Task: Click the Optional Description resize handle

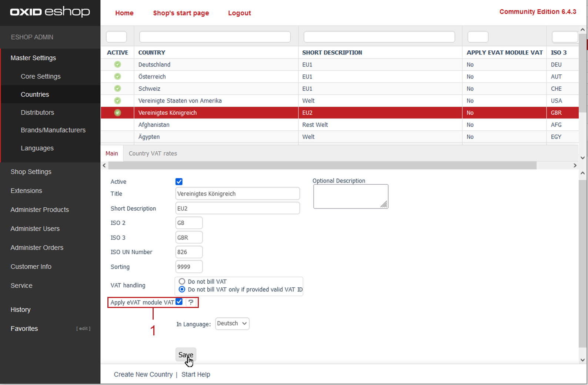Action: click(x=384, y=204)
